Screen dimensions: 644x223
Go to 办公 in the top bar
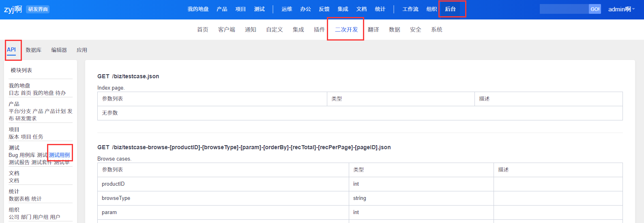tap(305, 9)
